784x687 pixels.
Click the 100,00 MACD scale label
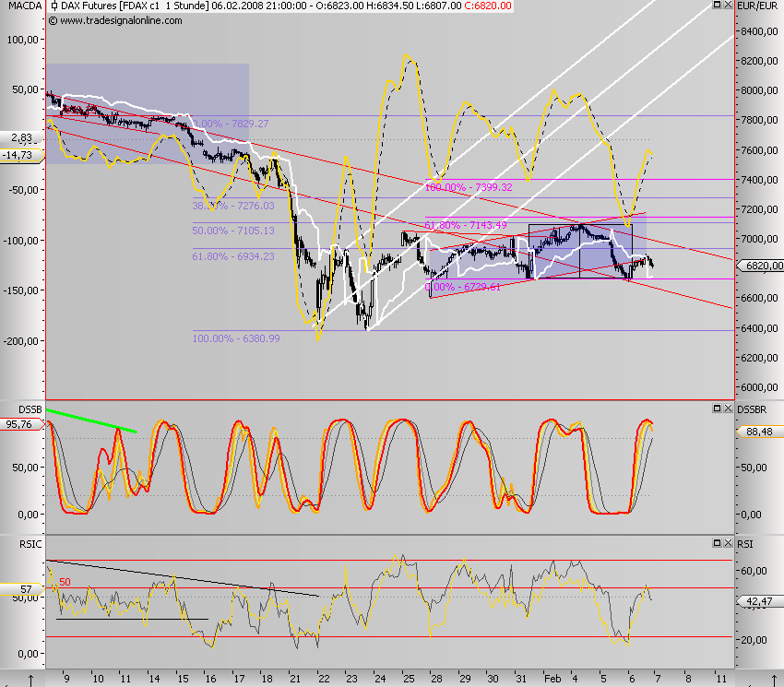(22, 40)
